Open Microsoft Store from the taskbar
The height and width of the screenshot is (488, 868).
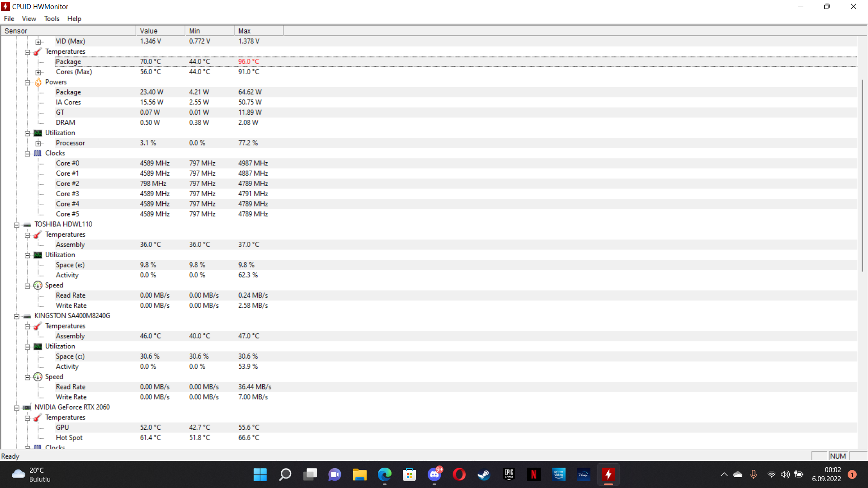click(409, 474)
